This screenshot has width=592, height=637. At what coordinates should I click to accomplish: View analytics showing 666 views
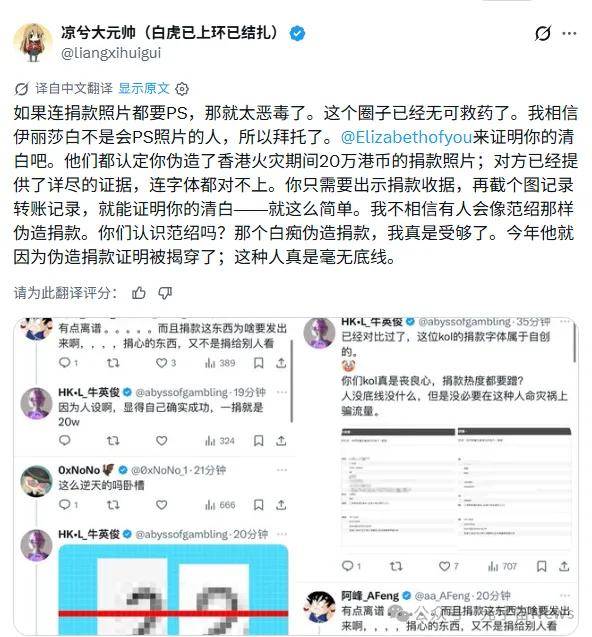(x=220, y=505)
